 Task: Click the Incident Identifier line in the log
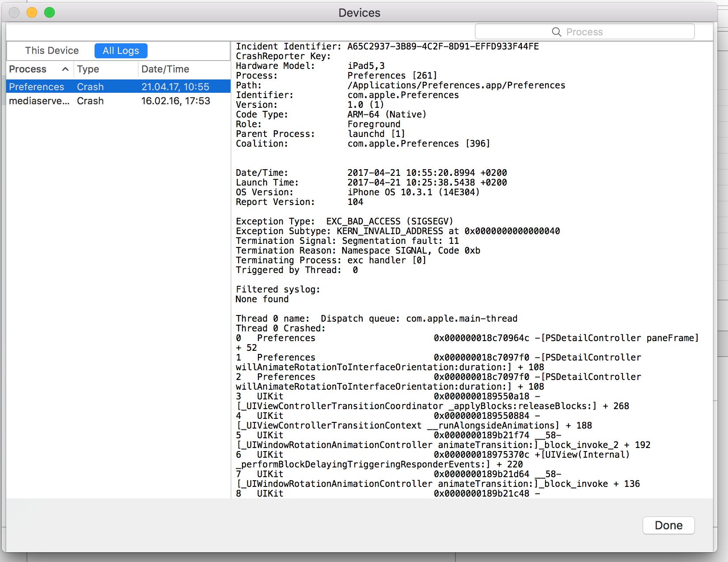click(x=387, y=46)
